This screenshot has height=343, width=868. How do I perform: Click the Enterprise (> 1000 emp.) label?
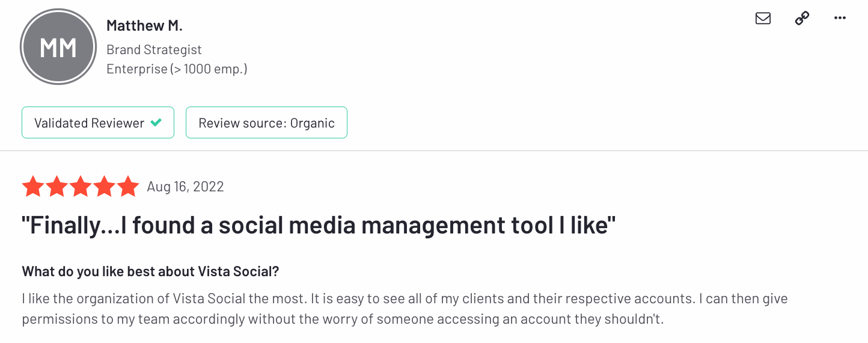[x=177, y=69]
